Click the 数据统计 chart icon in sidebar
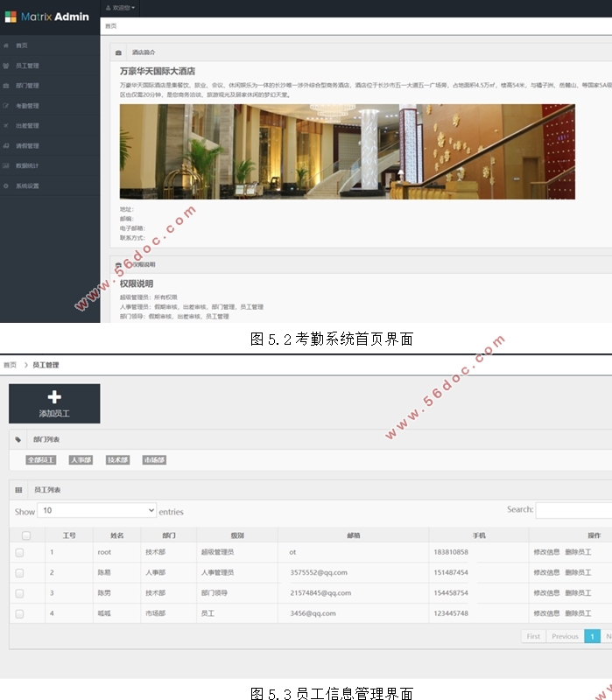Image resolution: width=612 pixels, height=700 pixels. (x=6, y=166)
